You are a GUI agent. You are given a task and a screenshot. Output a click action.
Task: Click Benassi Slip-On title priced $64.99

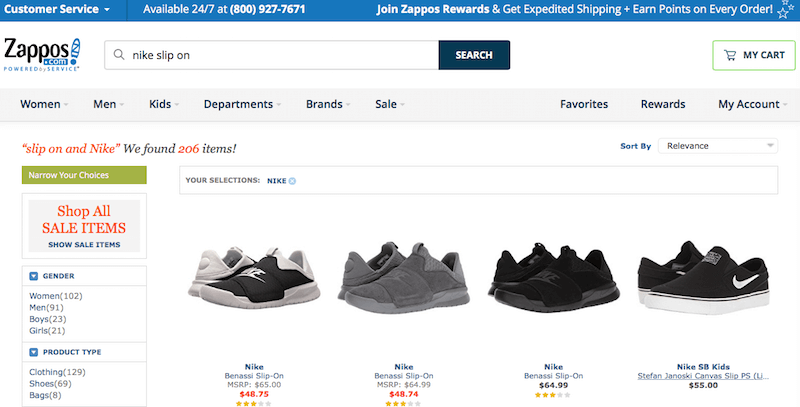click(x=554, y=376)
